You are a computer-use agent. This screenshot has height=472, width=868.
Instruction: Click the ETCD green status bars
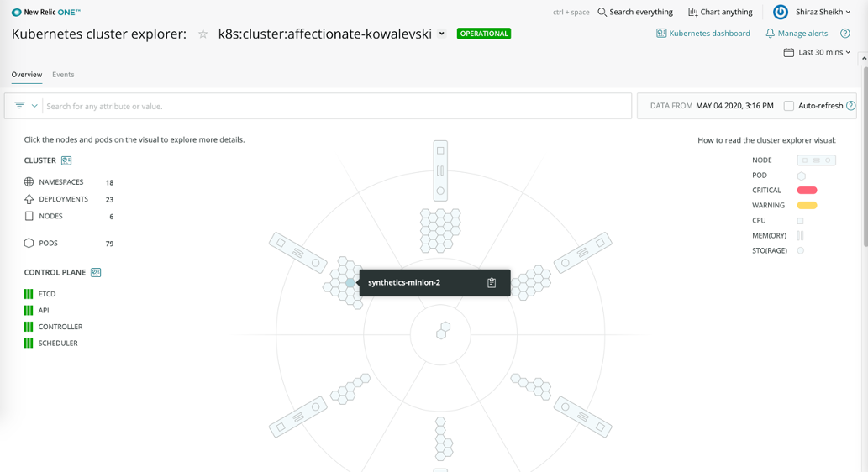pyautogui.click(x=29, y=294)
